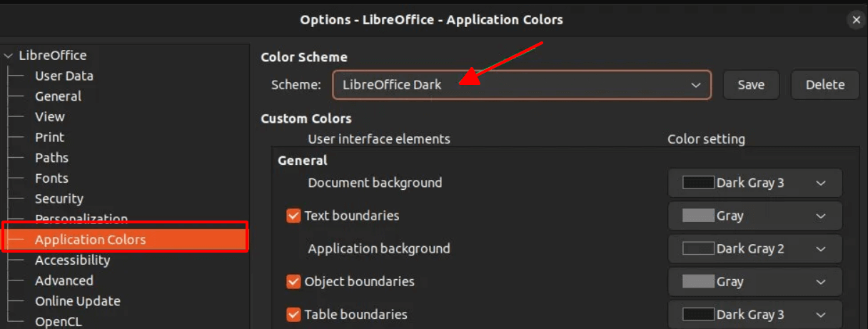Open the View options page
The height and width of the screenshot is (329, 868).
[x=50, y=117]
